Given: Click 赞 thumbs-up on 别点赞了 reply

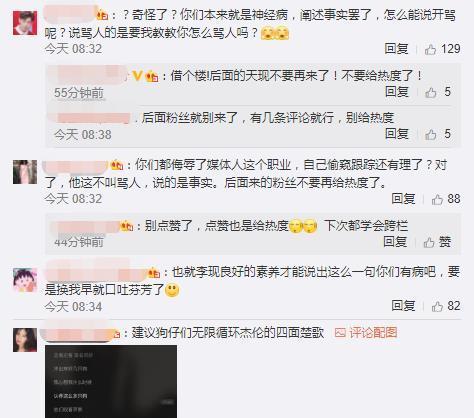Looking at the screenshot, I should 437,242.
